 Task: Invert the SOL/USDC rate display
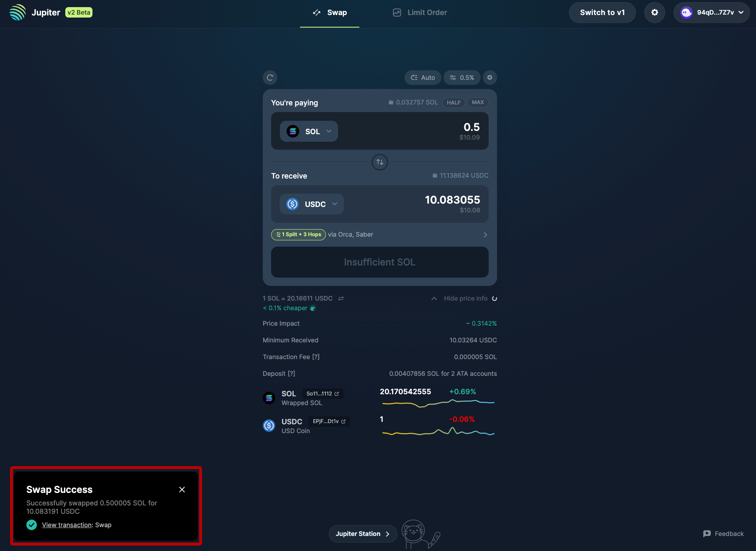click(341, 298)
